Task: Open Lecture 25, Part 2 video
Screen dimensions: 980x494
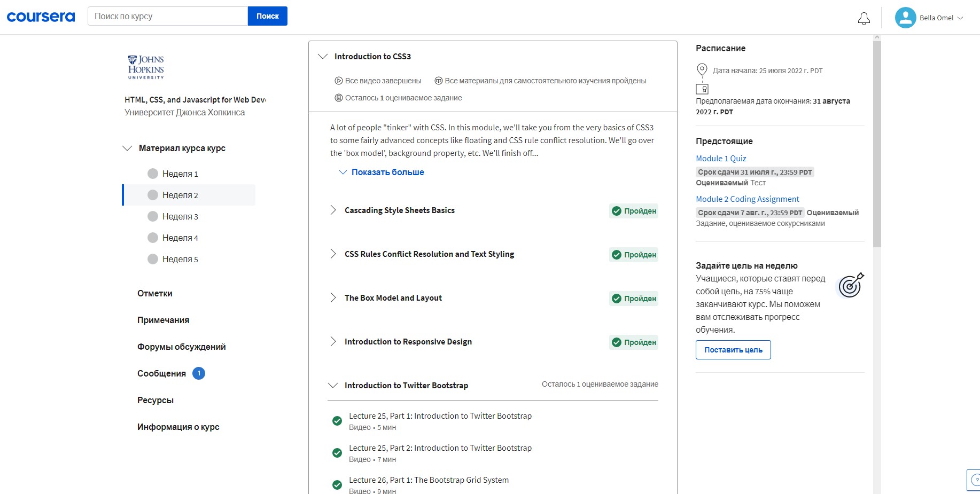Action: [x=440, y=448]
